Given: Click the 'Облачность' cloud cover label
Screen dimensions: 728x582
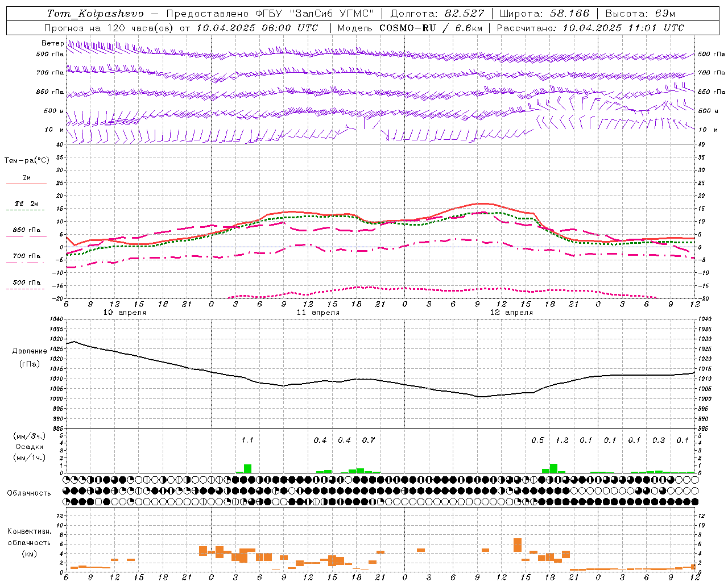Looking at the screenshot, I should tap(29, 493).
